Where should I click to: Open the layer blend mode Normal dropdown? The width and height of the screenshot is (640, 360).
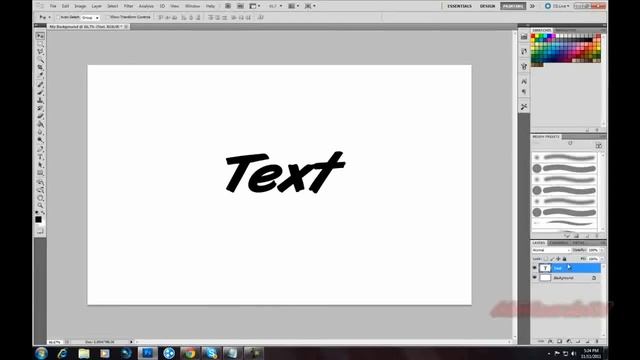click(x=551, y=250)
